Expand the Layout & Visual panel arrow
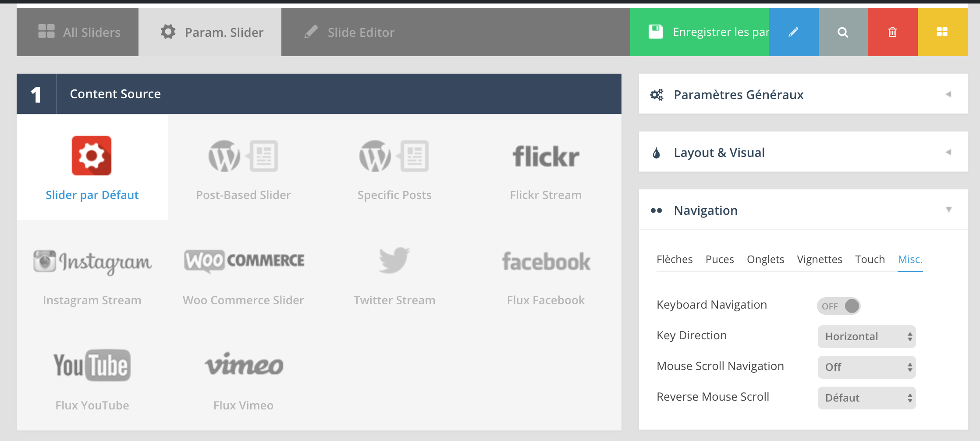Viewport: 980px width, 441px height. click(948, 152)
